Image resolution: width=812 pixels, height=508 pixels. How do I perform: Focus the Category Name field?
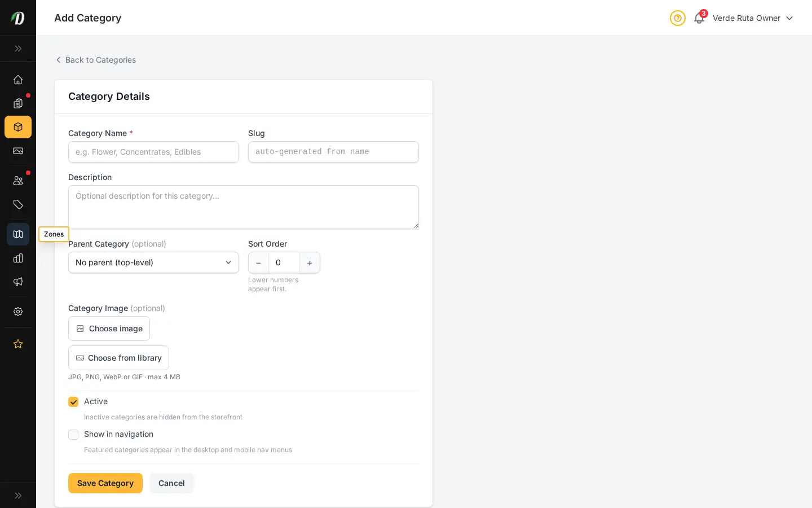(153, 152)
